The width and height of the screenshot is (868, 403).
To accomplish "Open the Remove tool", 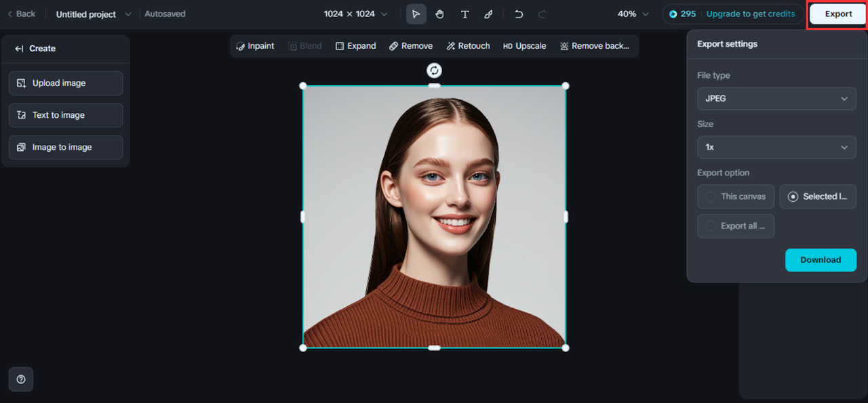I will point(411,46).
